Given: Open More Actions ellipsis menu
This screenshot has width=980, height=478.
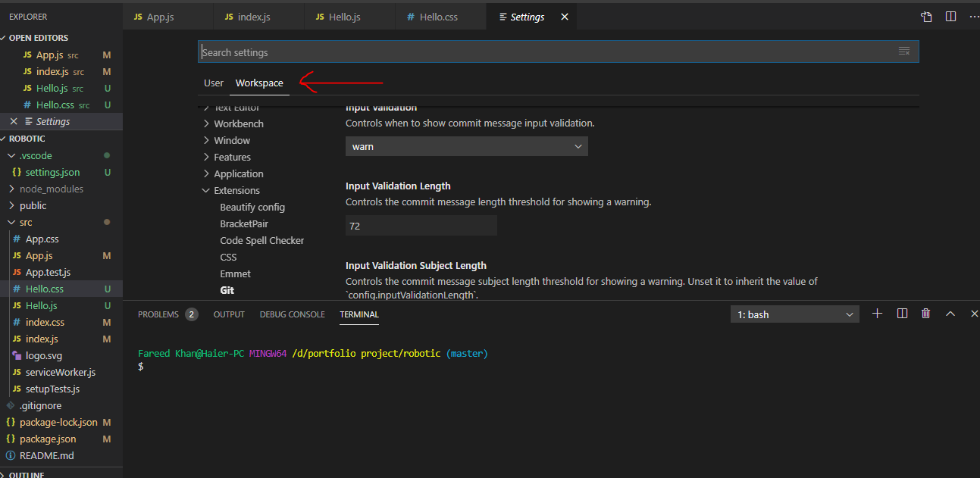Looking at the screenshot, I should (974, 15).
